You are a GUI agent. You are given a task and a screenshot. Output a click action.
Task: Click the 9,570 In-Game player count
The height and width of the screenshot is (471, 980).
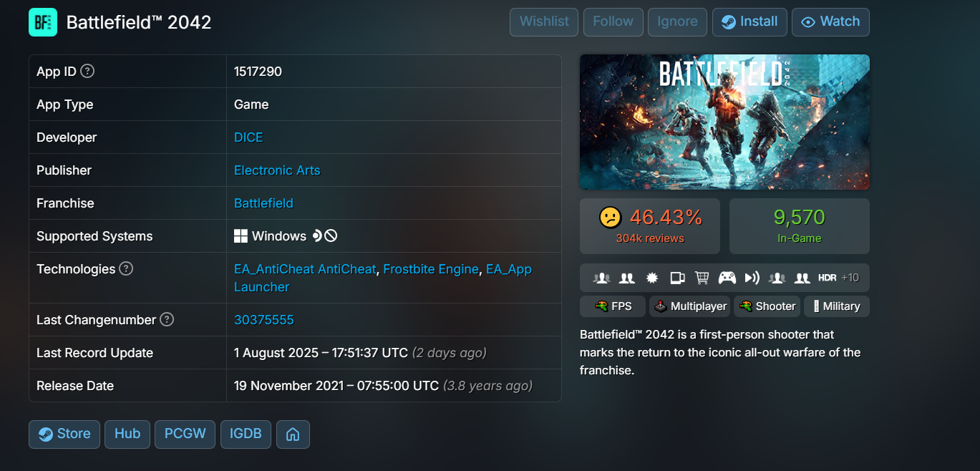(800, 217)
